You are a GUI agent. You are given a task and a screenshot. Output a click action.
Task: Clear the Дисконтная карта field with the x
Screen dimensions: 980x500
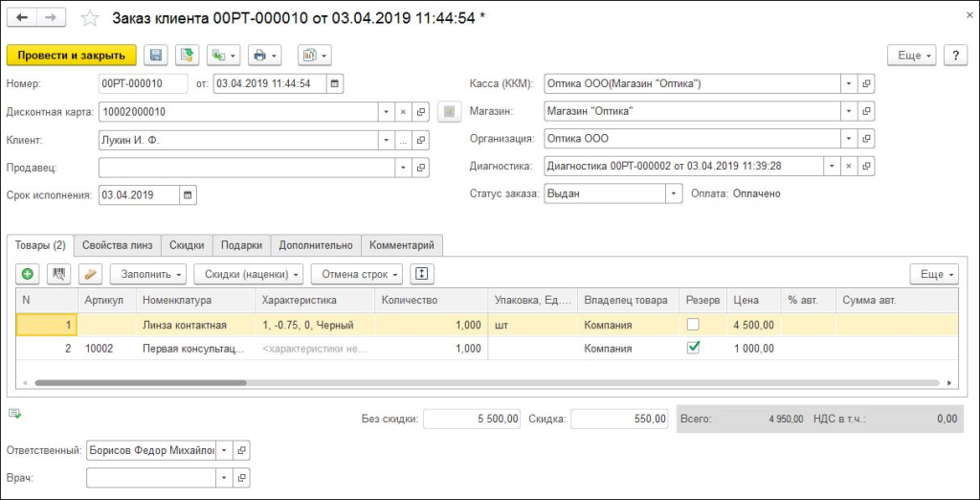(403, 112)
